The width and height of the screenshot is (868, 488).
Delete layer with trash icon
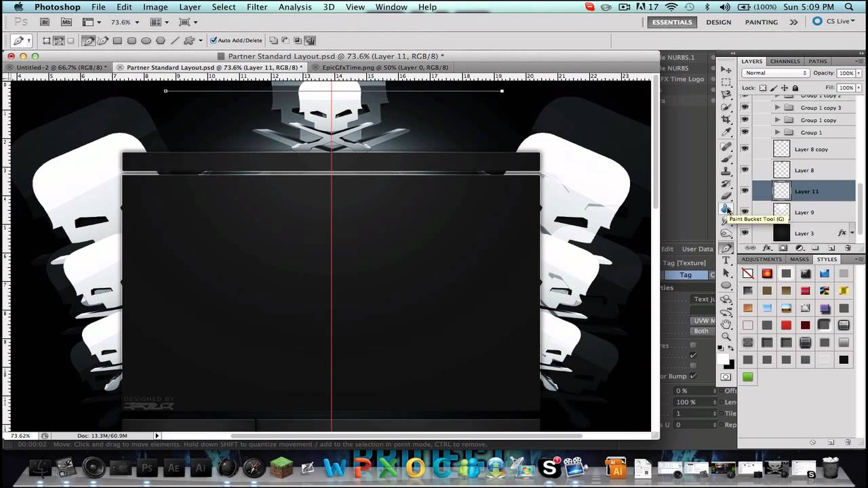coord(848,249)
